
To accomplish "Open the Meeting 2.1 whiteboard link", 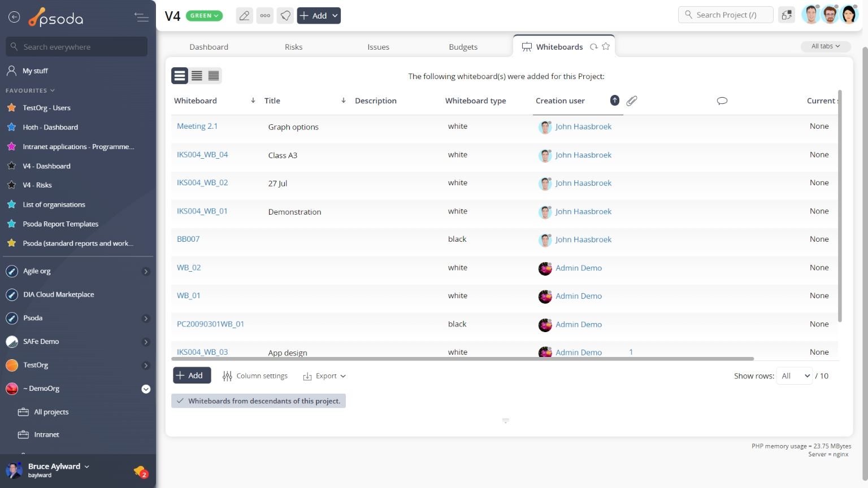I will point(197,126).
